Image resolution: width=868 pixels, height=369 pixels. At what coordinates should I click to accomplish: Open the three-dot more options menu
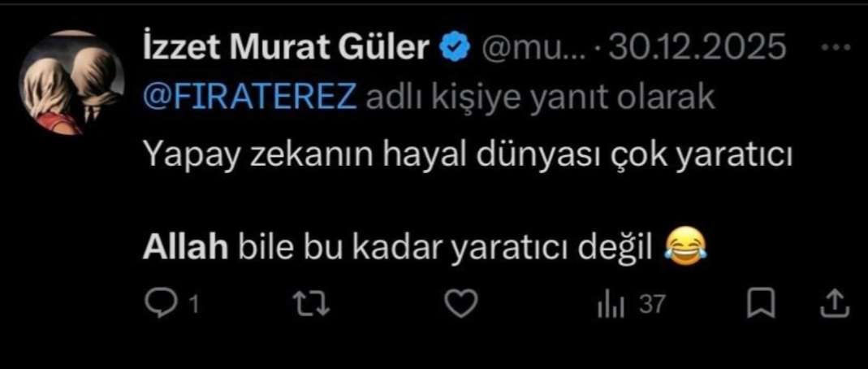pyautogui.click(x=836, y=49)
